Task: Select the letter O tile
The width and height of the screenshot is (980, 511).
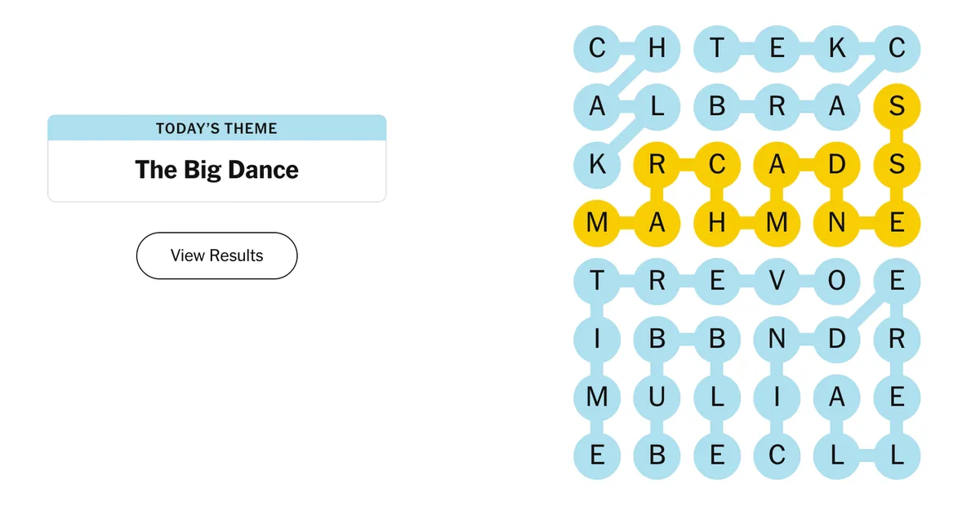Action: coord(836,281)
